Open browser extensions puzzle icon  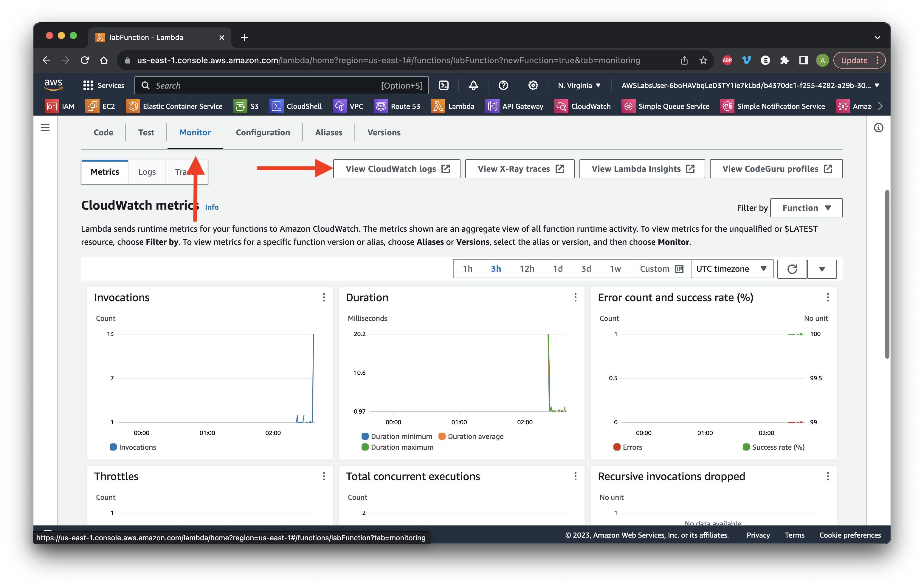[x=784, y=60]
